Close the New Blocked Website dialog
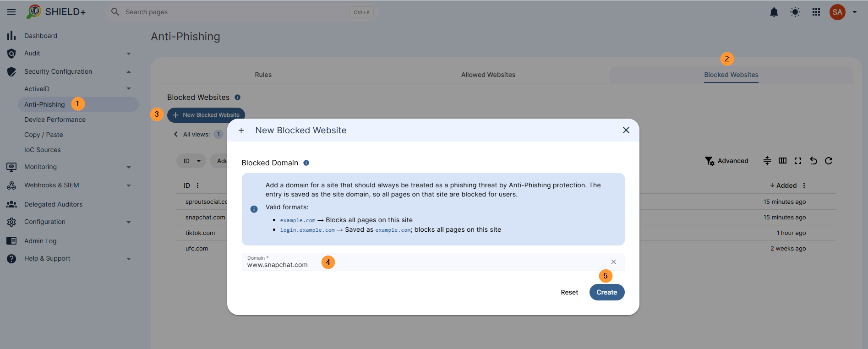Screen dimensions: 868x349 [x=626, y=130]
